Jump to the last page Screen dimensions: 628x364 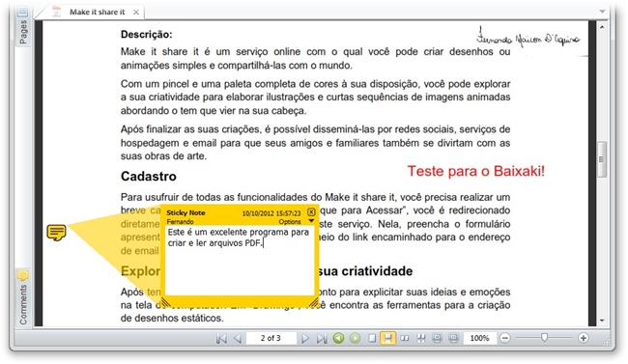pos(322,338)
